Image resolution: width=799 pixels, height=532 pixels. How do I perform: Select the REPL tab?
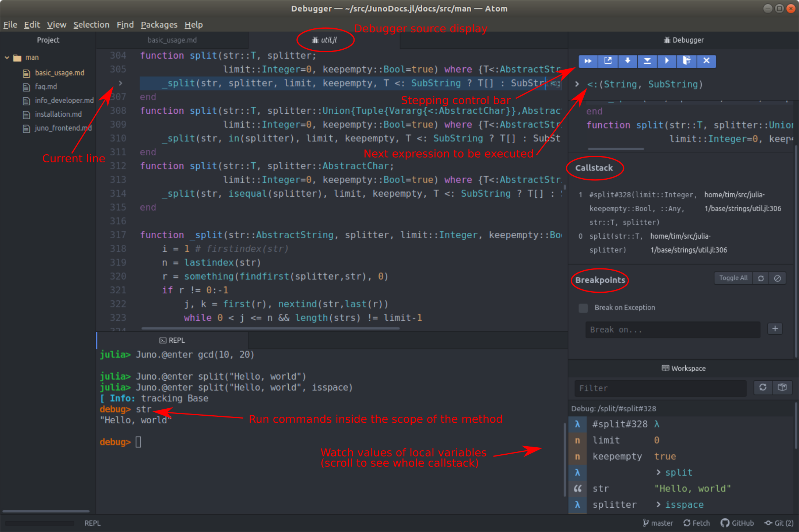pyautogui.click(x=172, y=340)
